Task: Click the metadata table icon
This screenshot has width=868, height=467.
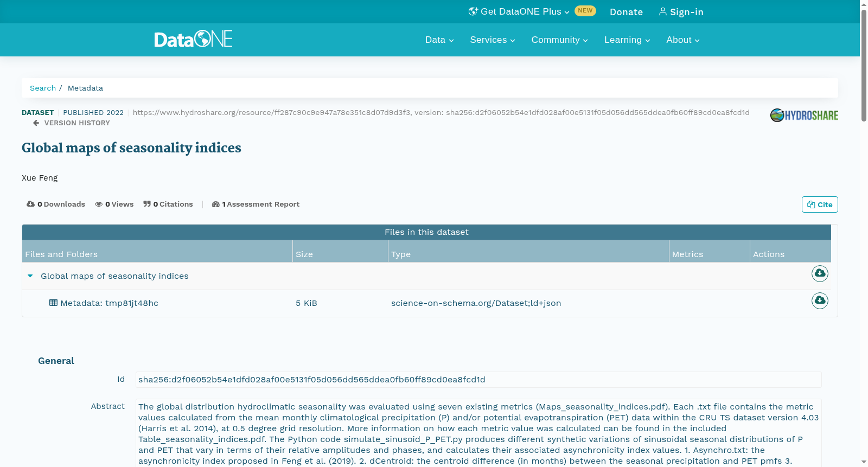Action: tap(53, 303)
